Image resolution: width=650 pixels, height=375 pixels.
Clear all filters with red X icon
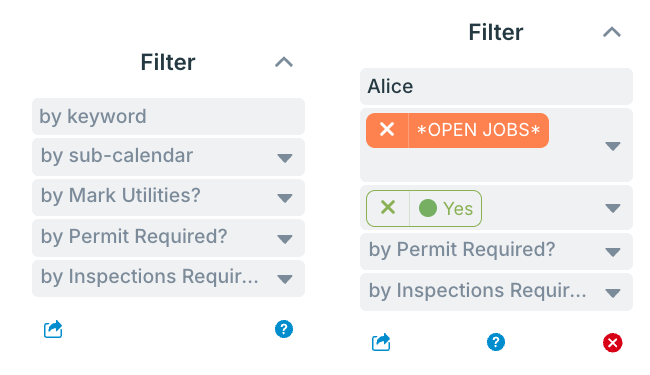(612, 343)
